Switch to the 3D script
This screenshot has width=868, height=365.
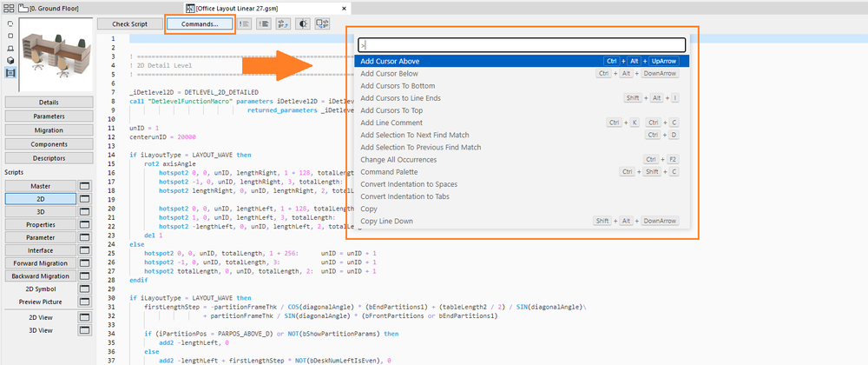click(41, 211)
